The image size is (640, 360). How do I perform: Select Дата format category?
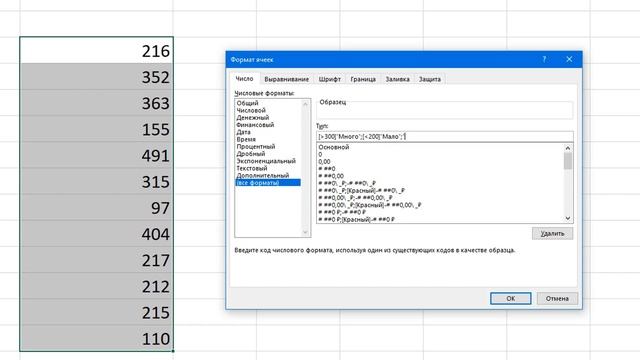[x=268, y=132]
